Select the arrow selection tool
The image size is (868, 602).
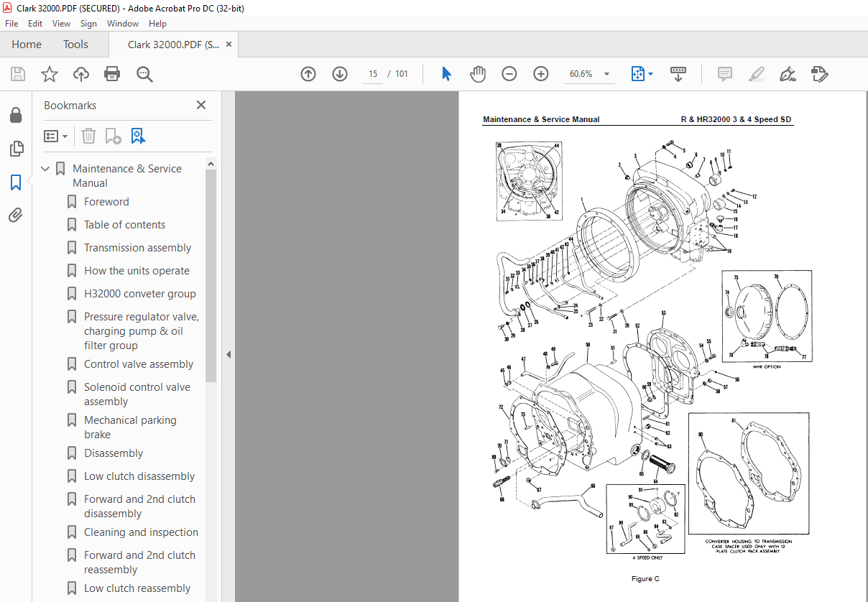tap(446, 74)
